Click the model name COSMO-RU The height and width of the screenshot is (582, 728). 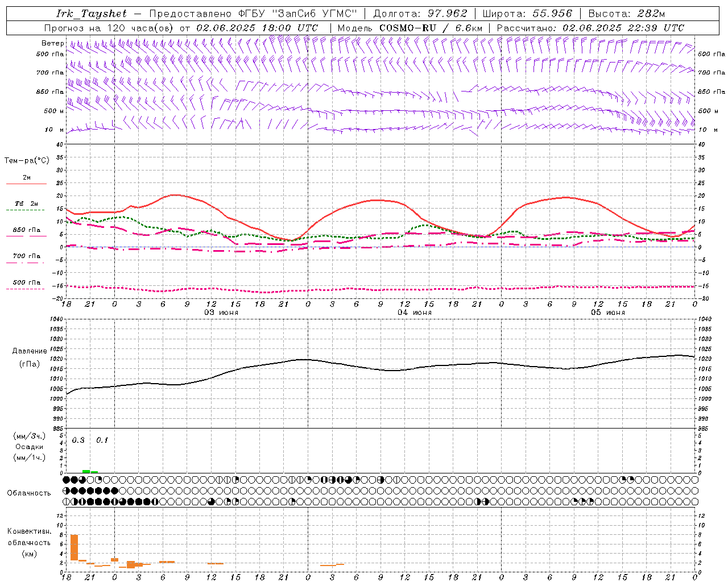pos(408,28)
